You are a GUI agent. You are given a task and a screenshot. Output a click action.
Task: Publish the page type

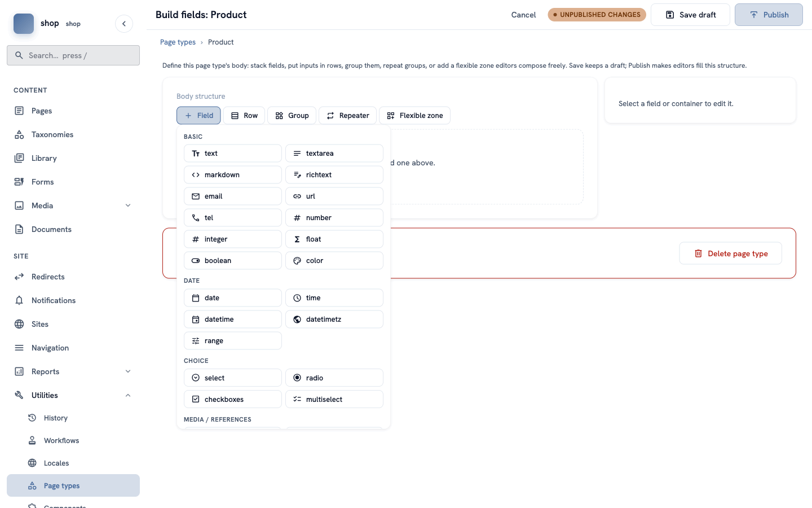[769, 15]
